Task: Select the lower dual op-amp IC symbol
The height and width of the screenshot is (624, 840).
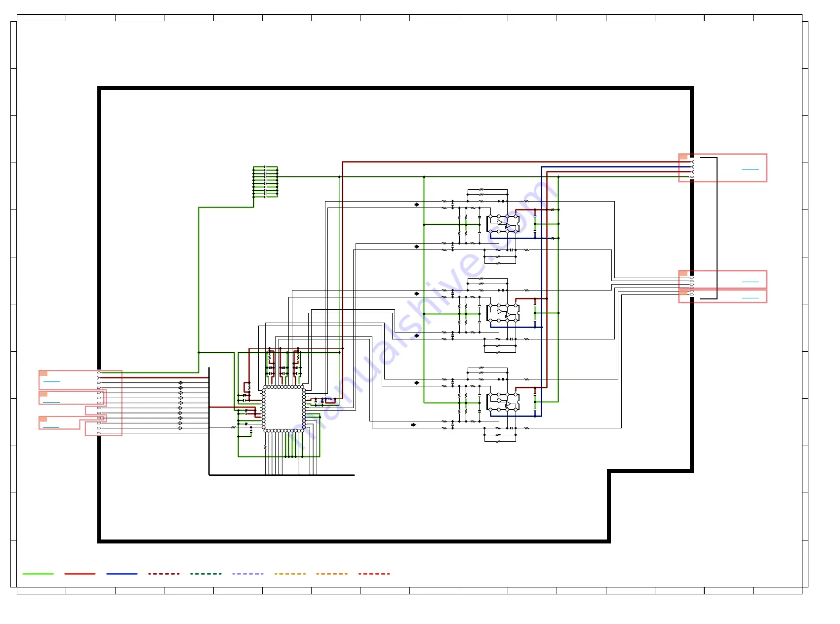Action: pyautogui.click(x=503, y=402)
